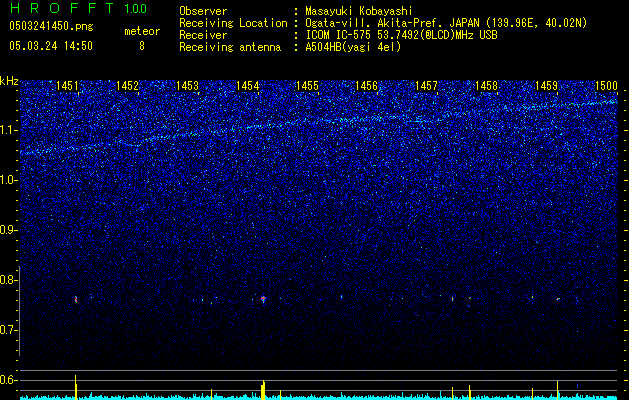This screenshot has height=400, width=629.
Task: Click the 1455 time axis label
Action: click(307, 85)
